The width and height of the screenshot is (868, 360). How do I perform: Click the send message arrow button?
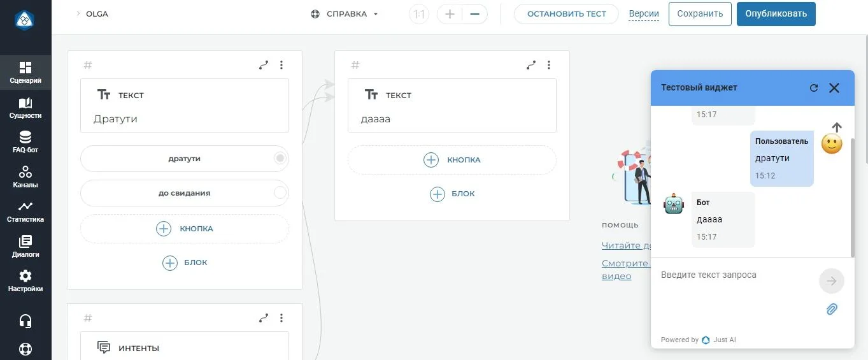click(x=831, y=281)
